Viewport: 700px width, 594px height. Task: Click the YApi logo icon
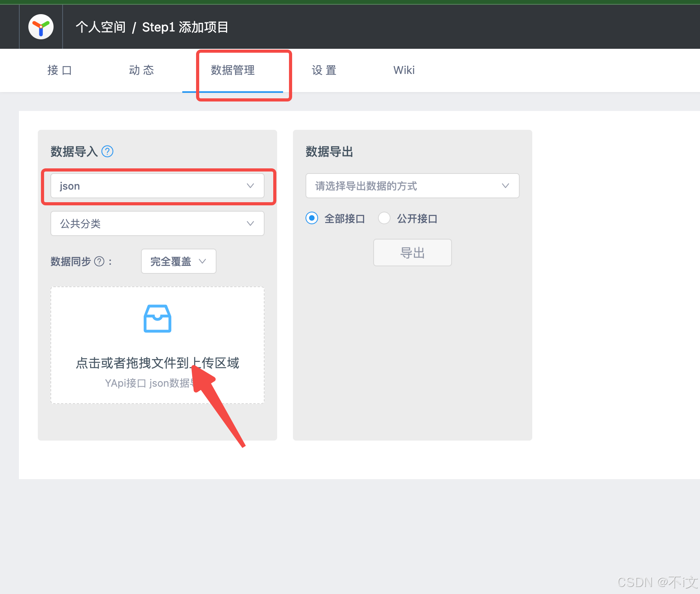pyautogui.click(x=41, y=26)
